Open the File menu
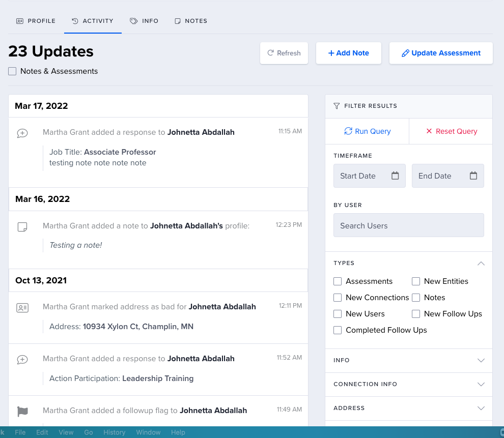Image resolution: width=504 pixels, height=438 pixels. click(20, 432)
